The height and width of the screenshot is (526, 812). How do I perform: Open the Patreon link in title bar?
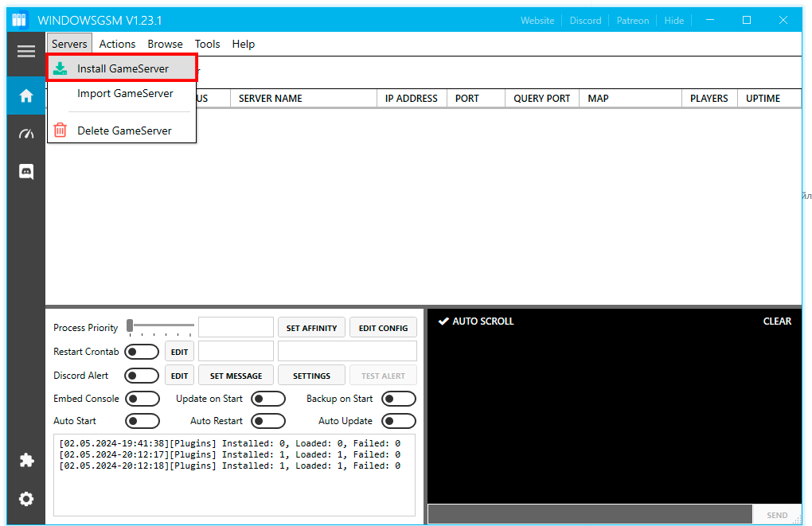[x=632, y=20]
